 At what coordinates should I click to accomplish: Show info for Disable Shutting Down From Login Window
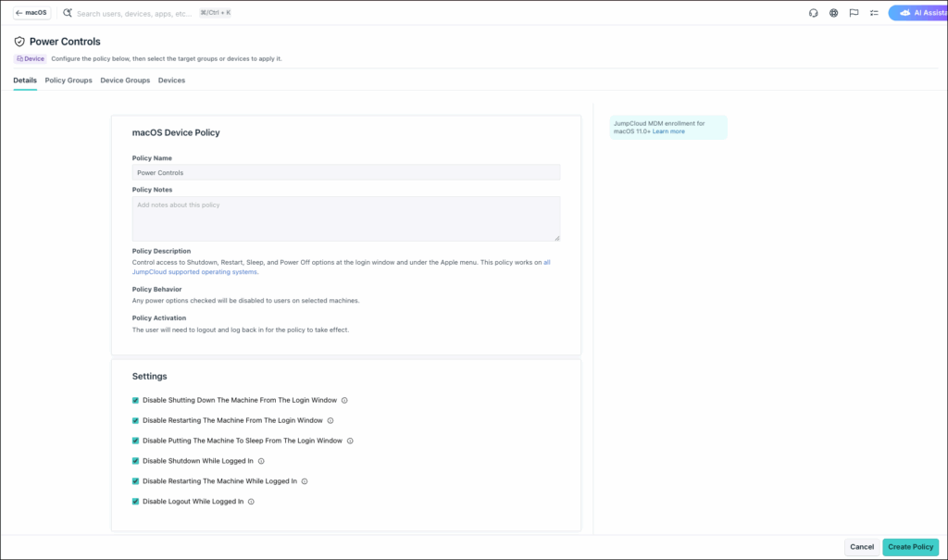pyautogui.click(x=344, y=401)
